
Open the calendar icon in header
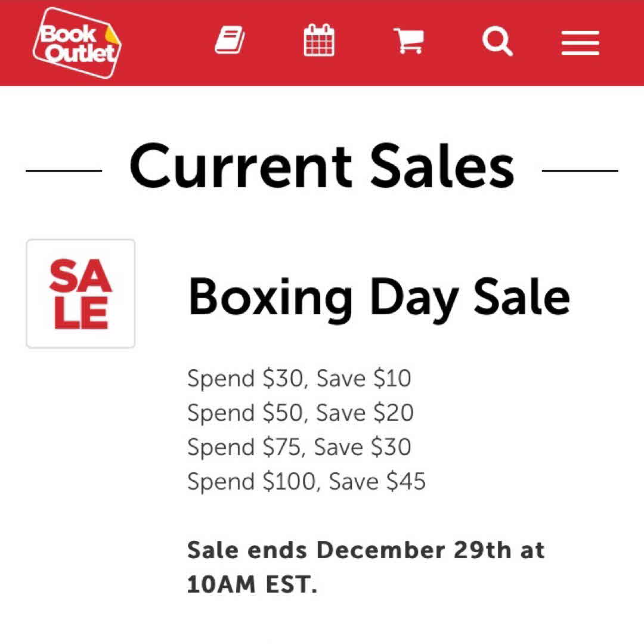click(319, 41)
